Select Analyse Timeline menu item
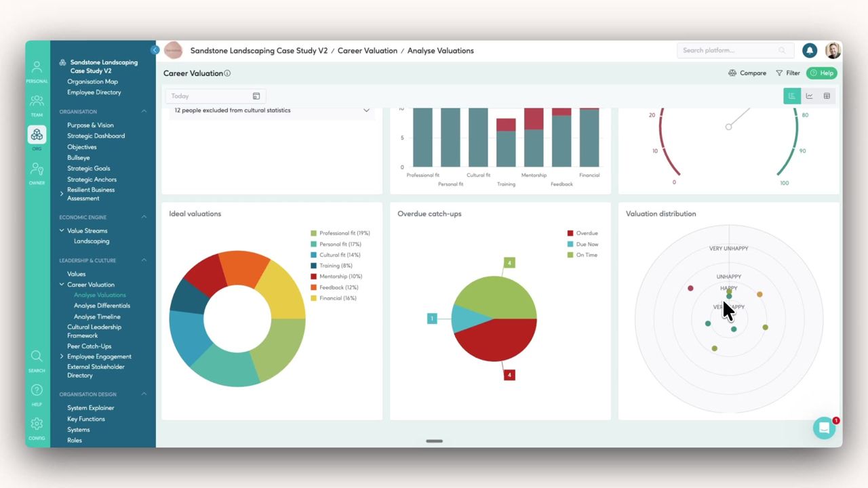This screenshot has width=868, height=488. [97, 317]
